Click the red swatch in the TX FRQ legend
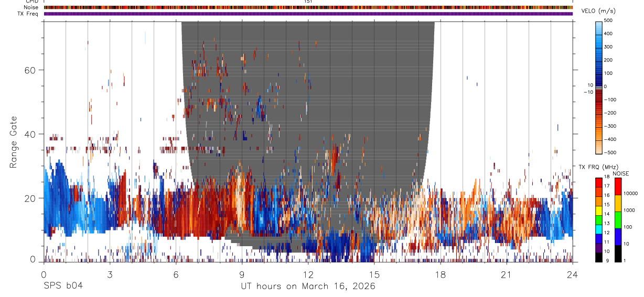644x297 pixels. 599,183
